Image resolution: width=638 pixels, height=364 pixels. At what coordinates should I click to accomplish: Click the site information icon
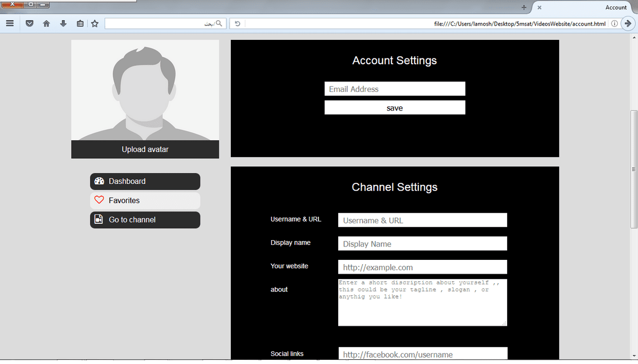614,23
